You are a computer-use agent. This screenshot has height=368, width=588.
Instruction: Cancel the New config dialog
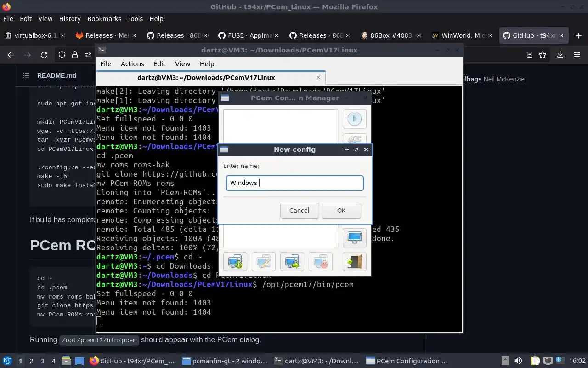299,210
